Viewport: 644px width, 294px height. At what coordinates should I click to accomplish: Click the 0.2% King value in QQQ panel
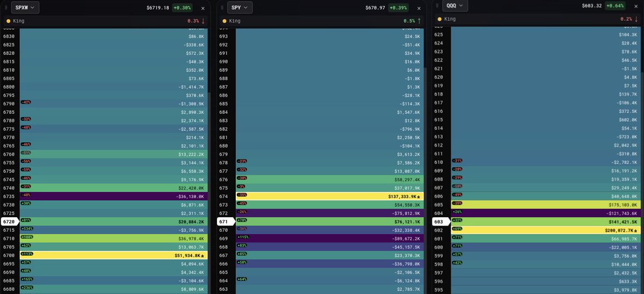click(626, 19)
